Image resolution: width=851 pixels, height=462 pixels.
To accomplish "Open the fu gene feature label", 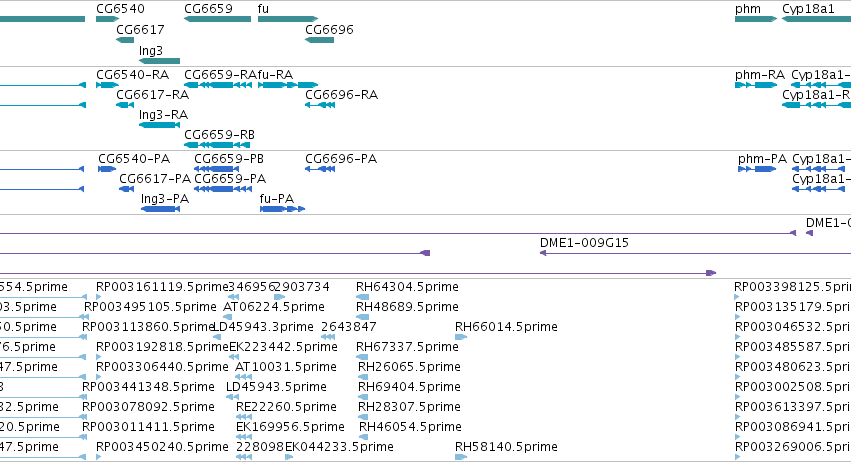I will pyautogui.click(x=263, y=9).
